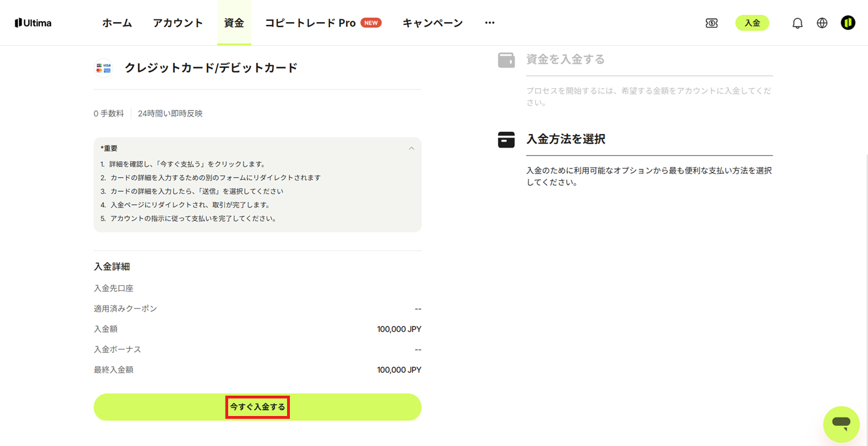The image size is (868, 446).
Task: Click the クレジットカード/デビットカード heading
Action: [211, 68]
